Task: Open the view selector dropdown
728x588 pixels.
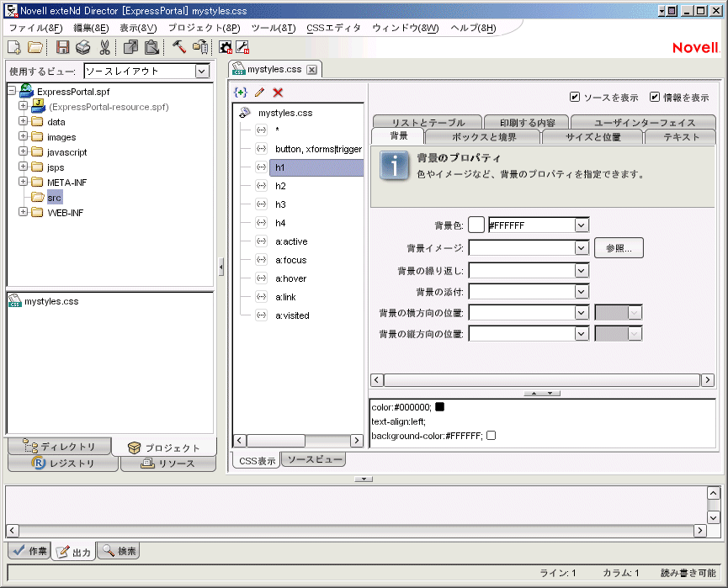Action: (201, 71)
